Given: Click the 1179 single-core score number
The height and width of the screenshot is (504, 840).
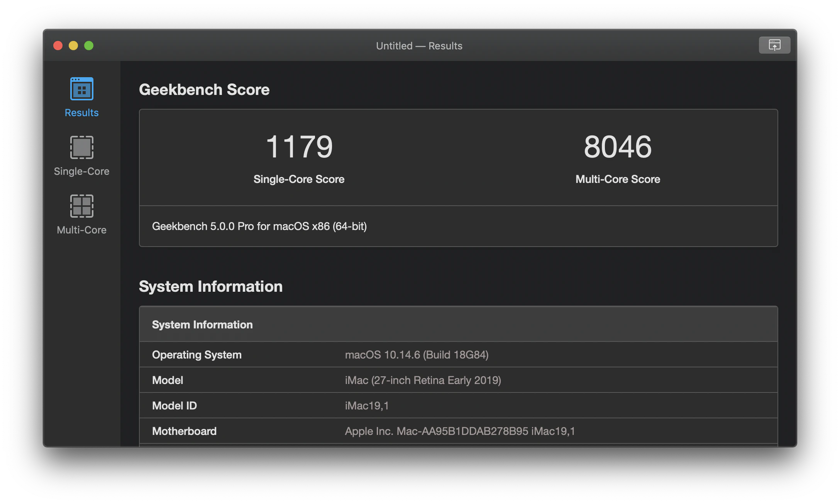Looking at the screenshot, I should click(x=299, y=147).
